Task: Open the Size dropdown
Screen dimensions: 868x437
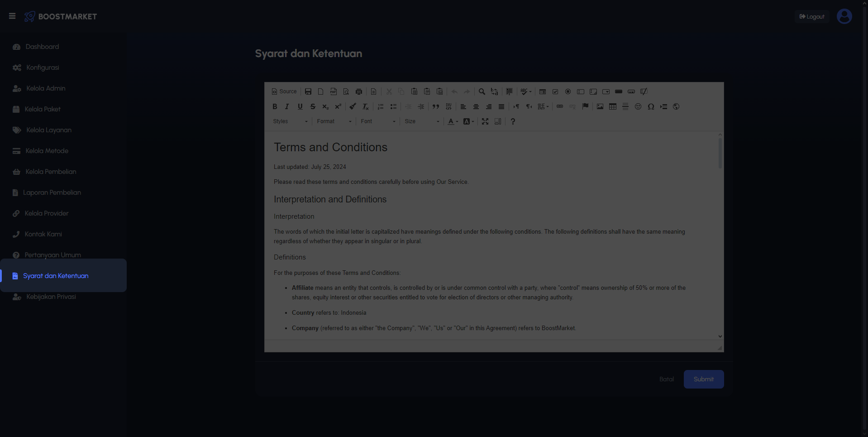Action: [x=422, y=121]
